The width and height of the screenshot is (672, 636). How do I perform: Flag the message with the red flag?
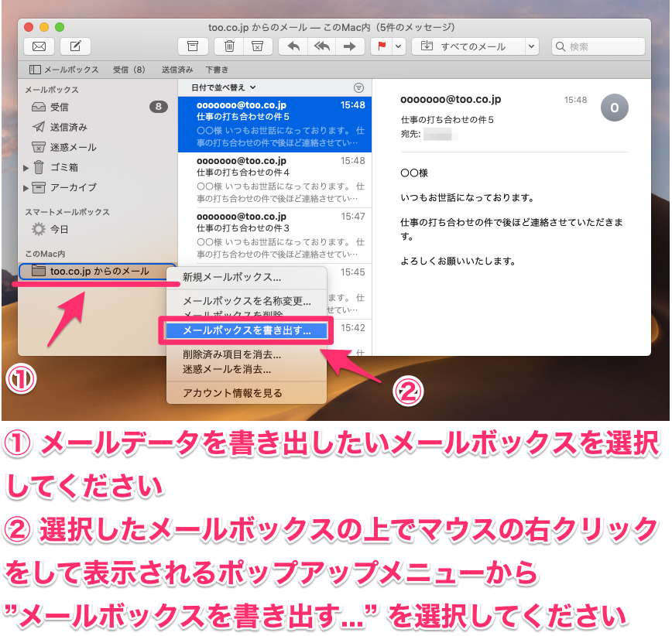tap(382, 46)
